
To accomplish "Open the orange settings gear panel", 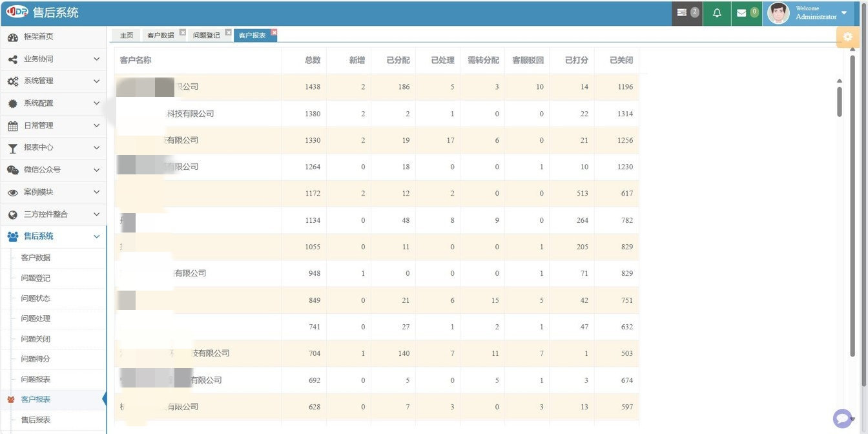I will click(x=847, y=37).
